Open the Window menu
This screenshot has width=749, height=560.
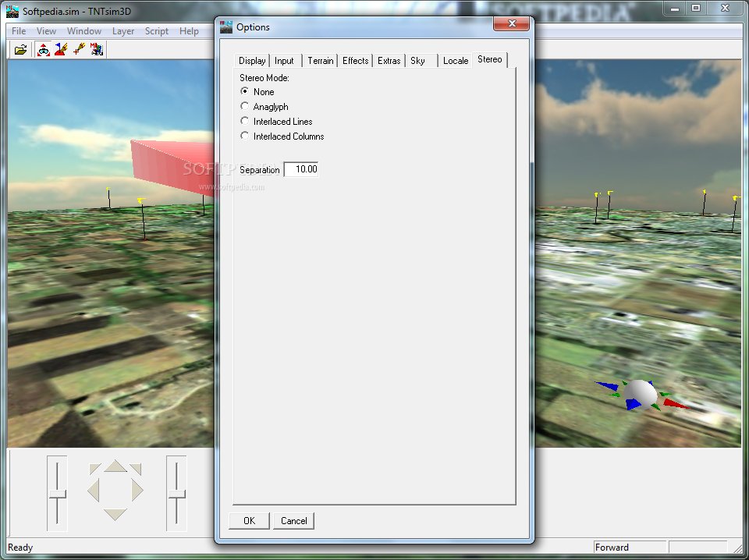[84, 31]
